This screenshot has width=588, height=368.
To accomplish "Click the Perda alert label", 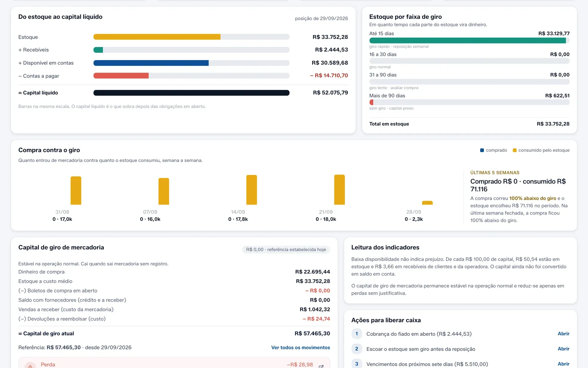I will tap(48, 364).
